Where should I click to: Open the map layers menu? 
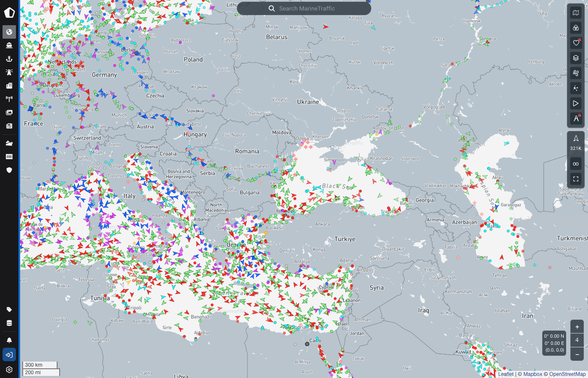576,58
